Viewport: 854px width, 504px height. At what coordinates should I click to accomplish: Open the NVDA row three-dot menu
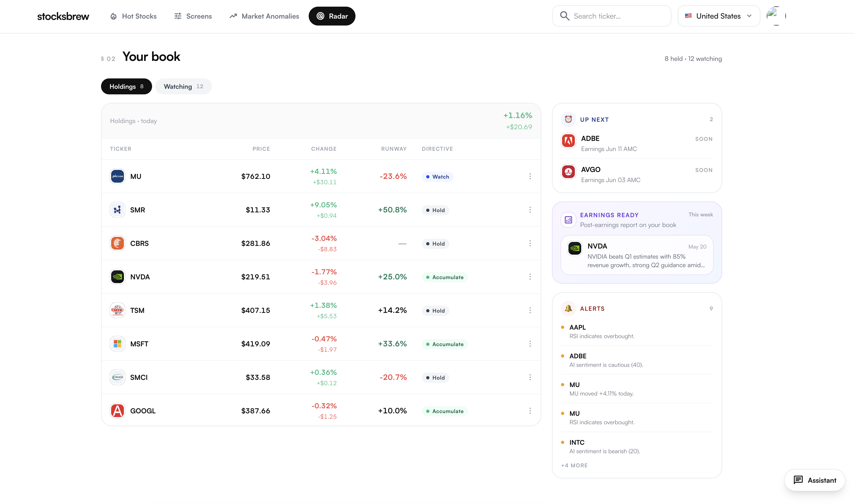tap(530, 277)
